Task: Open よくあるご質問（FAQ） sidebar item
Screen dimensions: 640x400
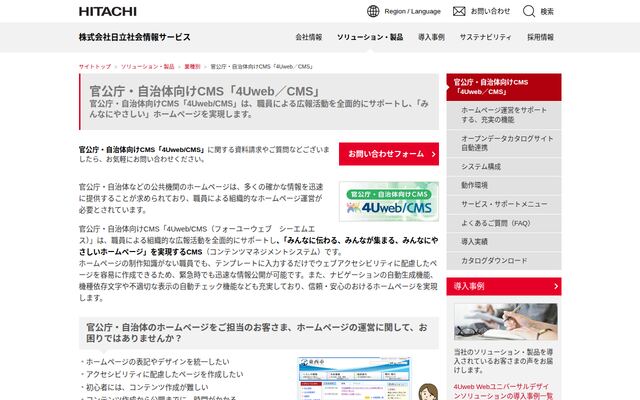Action: [504, 223]
